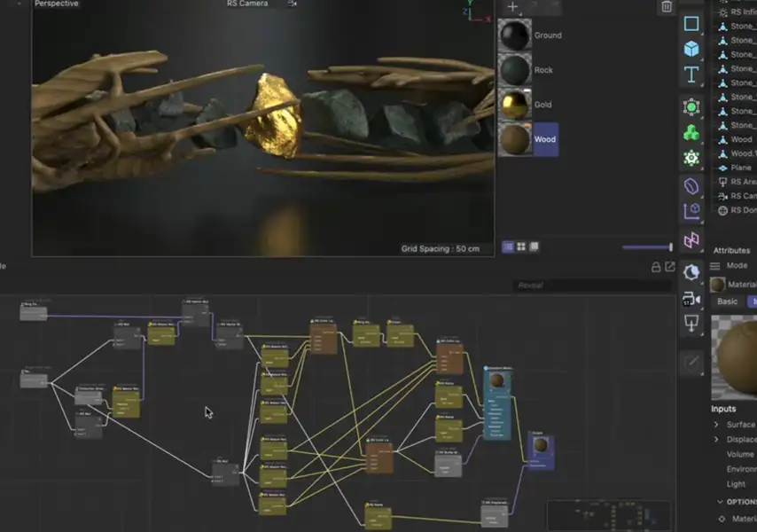Select the green volume builder icon
The width and height of the screenshot is (757, 532).
pyautogui.click(x=691, y=131)
